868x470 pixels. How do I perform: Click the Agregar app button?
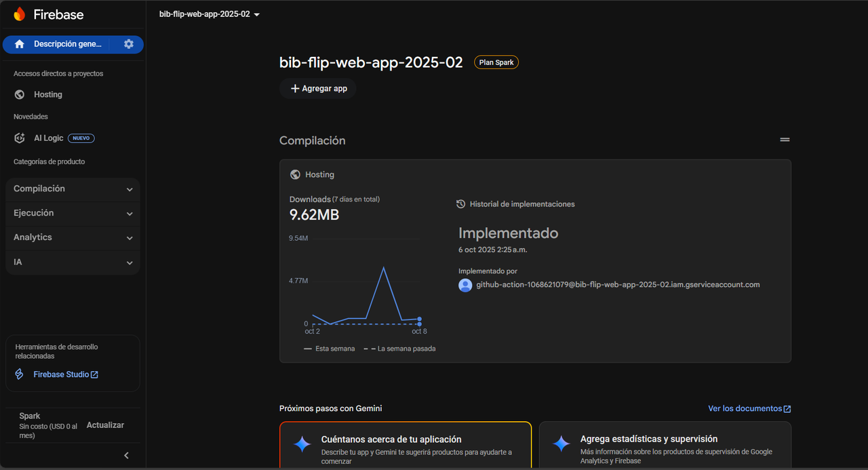318,88
